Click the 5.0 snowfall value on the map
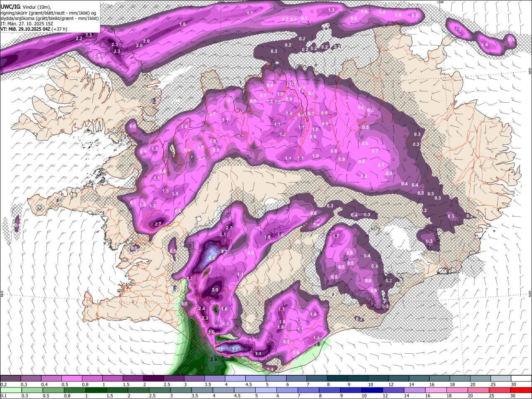This screenshot has height=399, width=532. (x=212, y=258)
